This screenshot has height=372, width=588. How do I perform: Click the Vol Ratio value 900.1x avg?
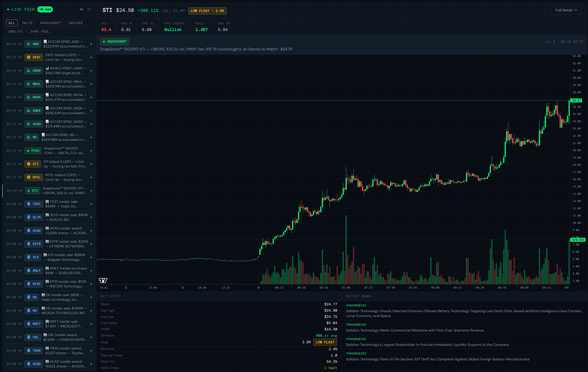326,336
